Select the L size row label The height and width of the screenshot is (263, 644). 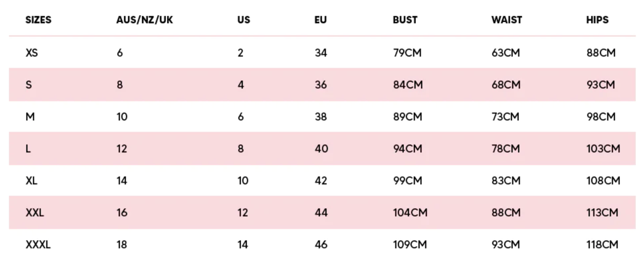click(28, 149)
